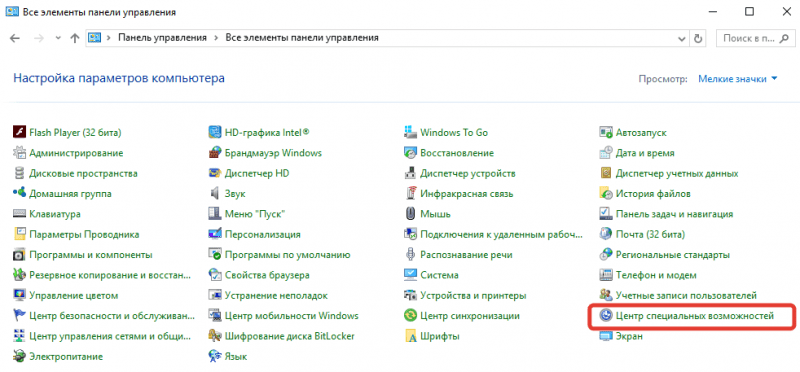Open the Меню "Пуск" link
The image size is (800, 372).
[x=255, y=214]
